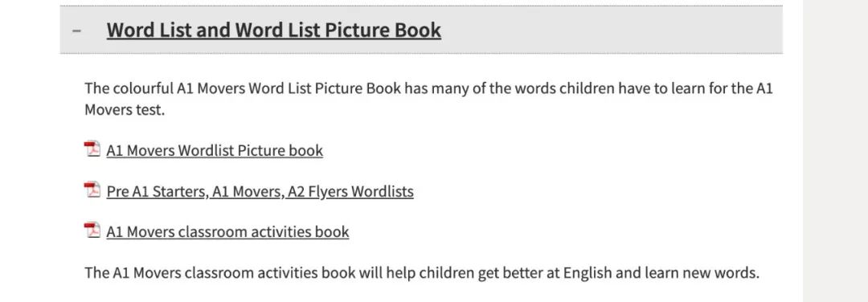Download the combined Starters, Movers, Flyers wordlists PDF
This screenshot has width=868, height=302.
[x=260, y=191]
